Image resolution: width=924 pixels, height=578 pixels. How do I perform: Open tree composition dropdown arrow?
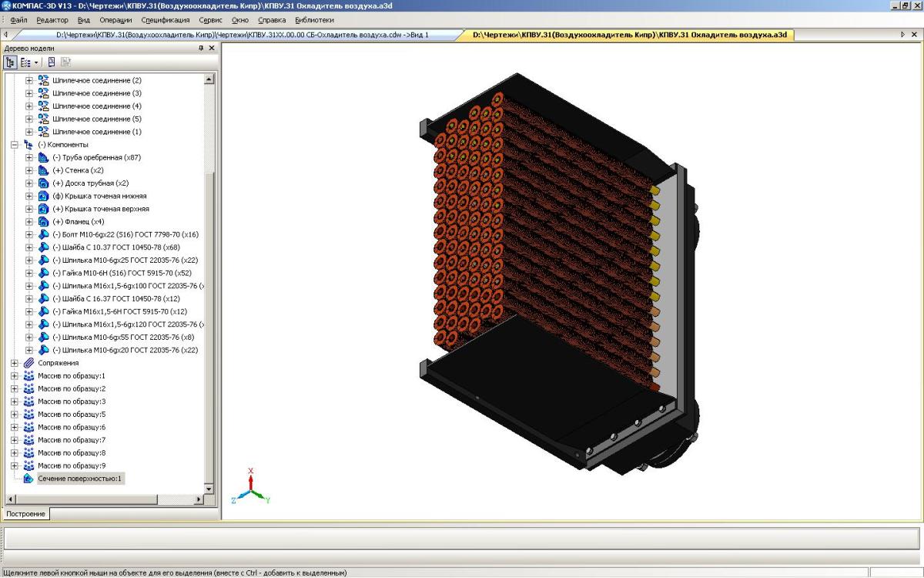pyautogui.click(x=35, y=62)
